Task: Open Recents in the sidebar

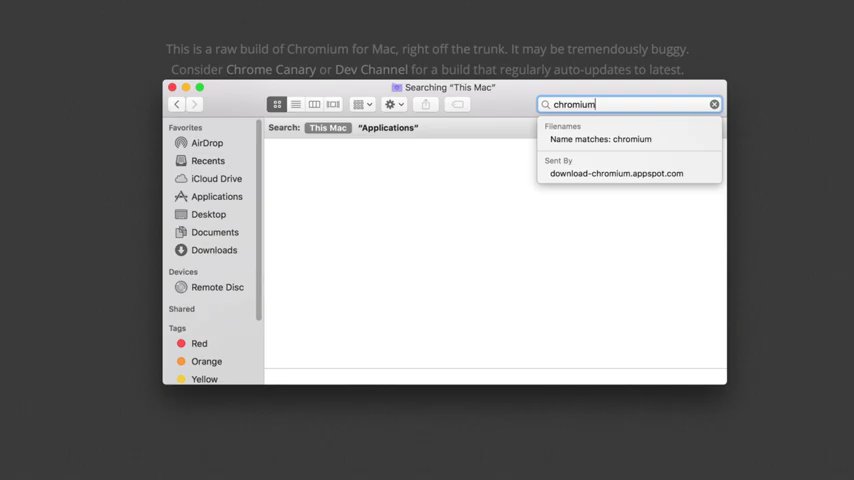Action: [210, 161]
